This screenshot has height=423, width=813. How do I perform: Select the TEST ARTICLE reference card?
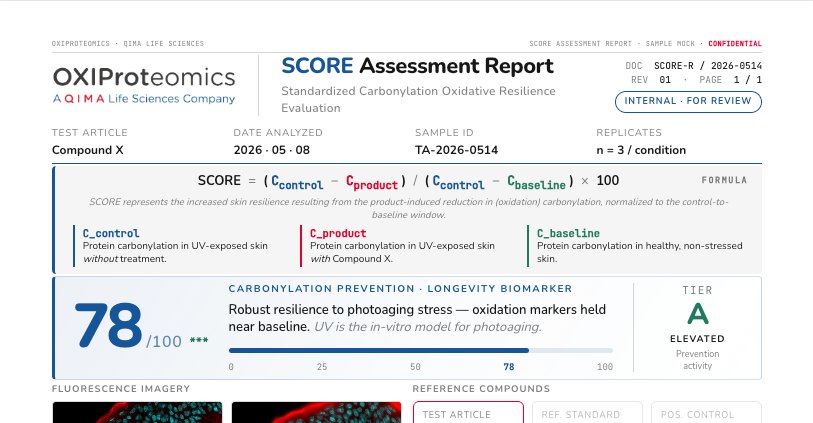coord(468,412)
